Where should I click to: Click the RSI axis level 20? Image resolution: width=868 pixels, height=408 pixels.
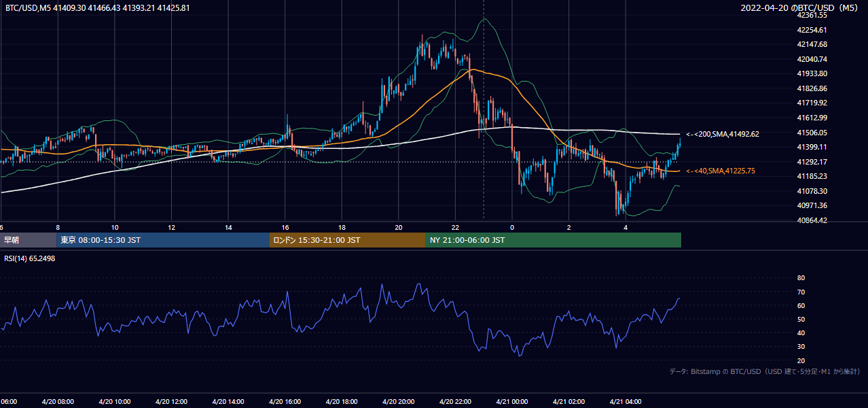pos(801,360)
